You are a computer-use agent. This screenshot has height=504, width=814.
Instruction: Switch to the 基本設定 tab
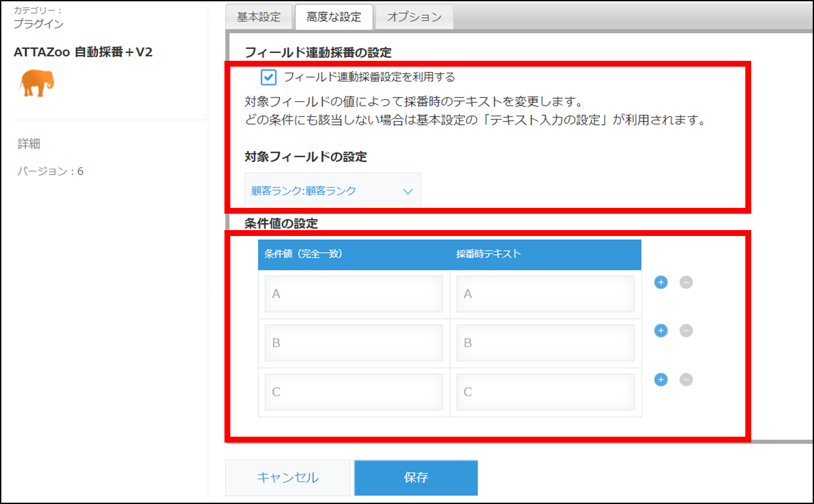coord(258,16)
